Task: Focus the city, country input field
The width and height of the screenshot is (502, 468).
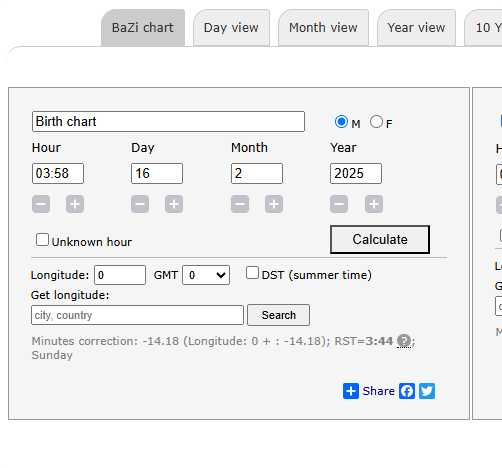Action: [137, 315]
